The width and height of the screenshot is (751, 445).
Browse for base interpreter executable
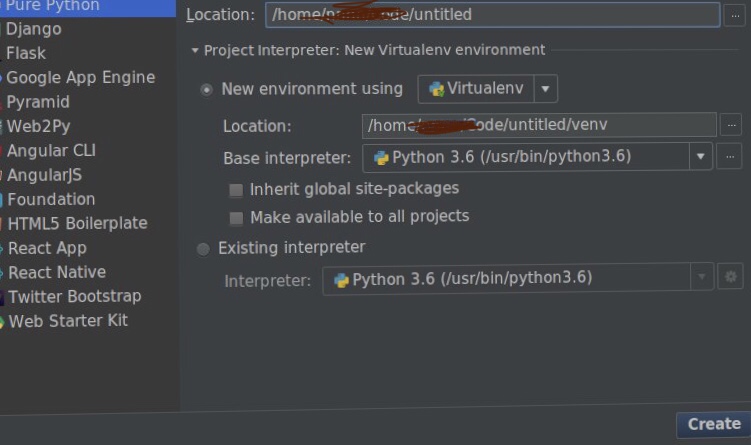[729, 157]
